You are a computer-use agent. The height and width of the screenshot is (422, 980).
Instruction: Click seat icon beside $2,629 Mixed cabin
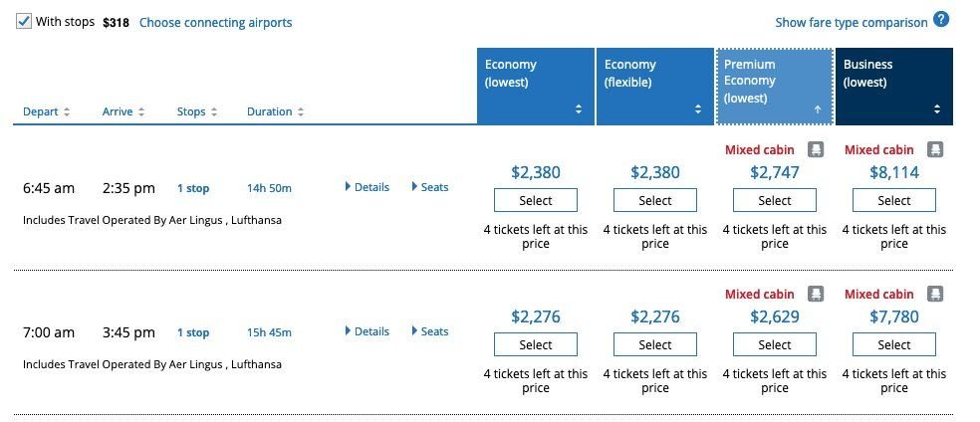click(x=815, y=294)
